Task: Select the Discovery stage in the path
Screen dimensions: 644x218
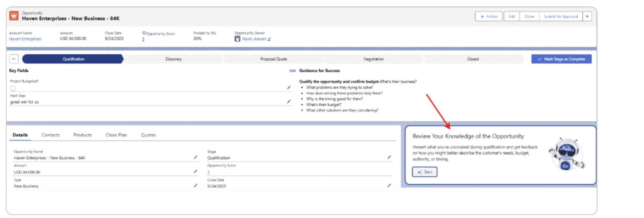Action: 173,59
